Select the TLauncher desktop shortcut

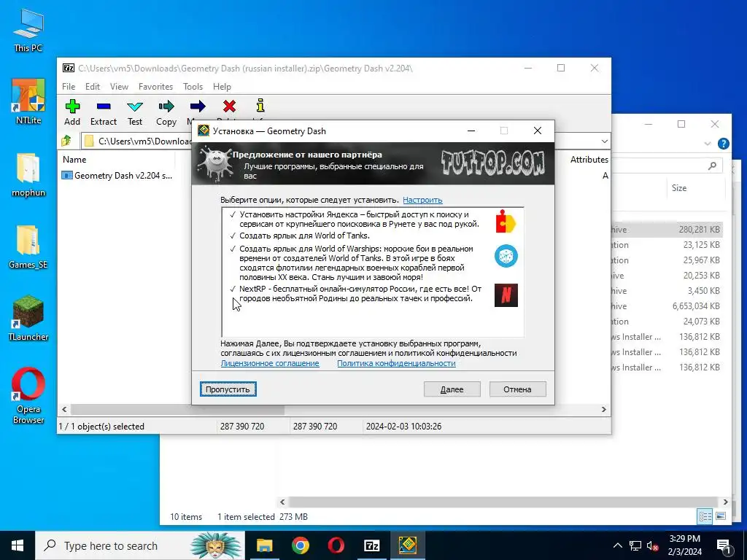pos(28,319)
